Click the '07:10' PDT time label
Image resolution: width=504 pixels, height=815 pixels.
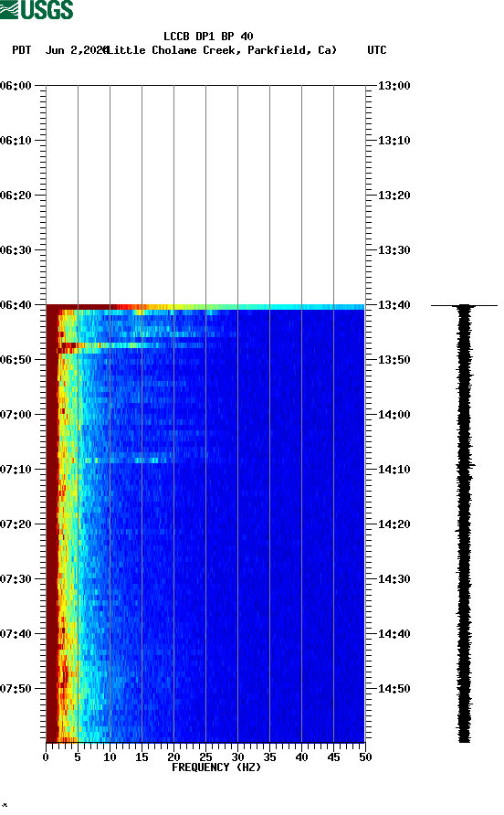tap(16, 470)
